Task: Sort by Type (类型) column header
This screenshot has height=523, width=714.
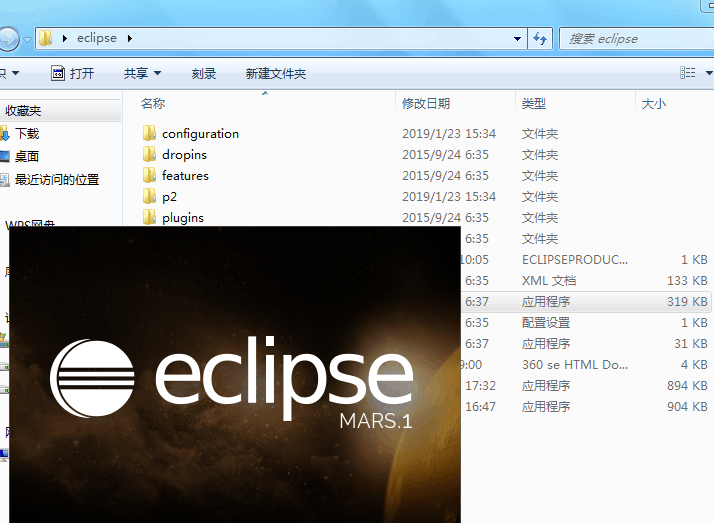Action: point(534,103)
